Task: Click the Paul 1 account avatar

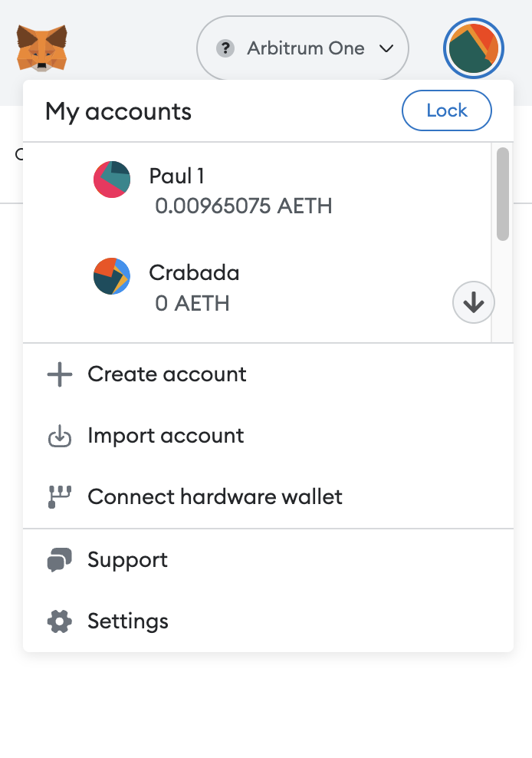Action: (112, 180)
